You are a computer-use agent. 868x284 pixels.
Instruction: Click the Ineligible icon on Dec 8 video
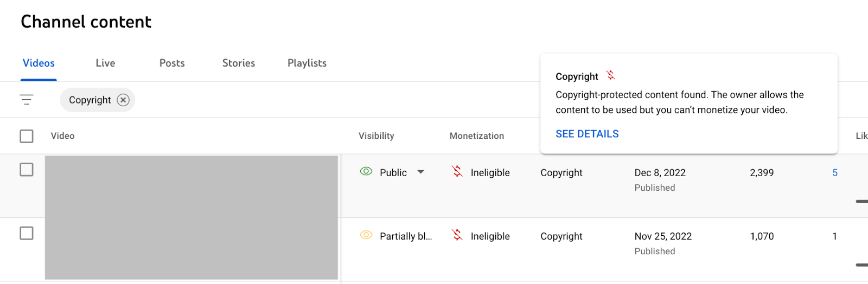[x=457, y=172]
